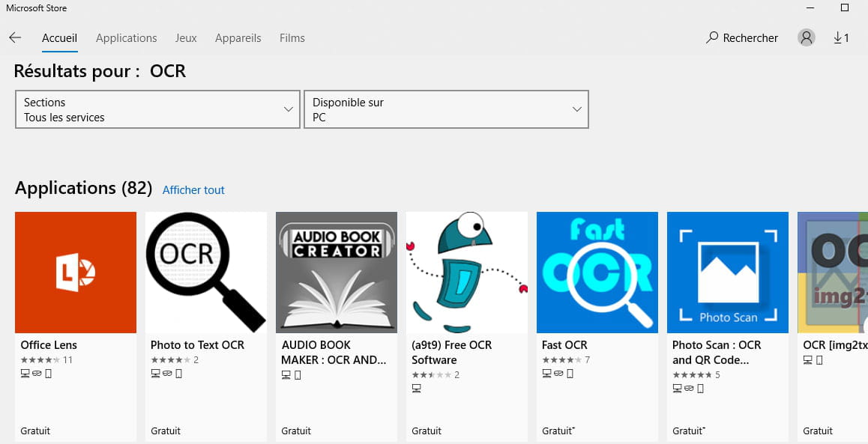Maximize the Microsoft Store window
Viewport: 868px width, 444px height.
point(845,7)
